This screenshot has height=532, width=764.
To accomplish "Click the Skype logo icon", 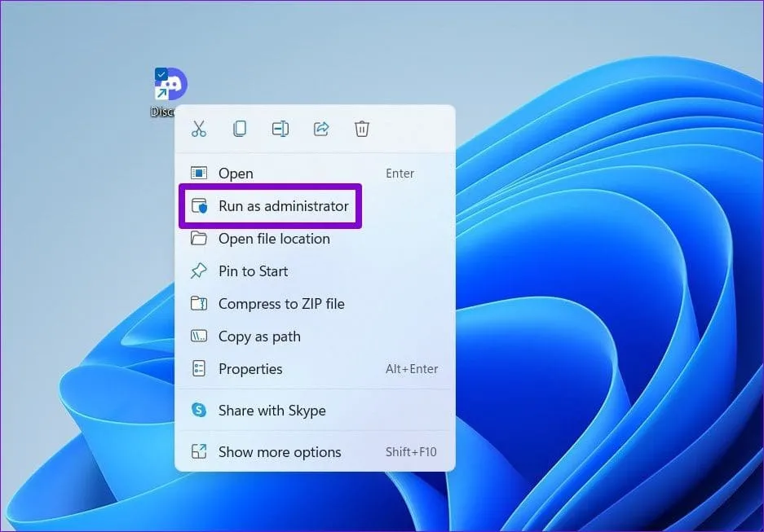I will pyautogui.click(x=199, y=410).
